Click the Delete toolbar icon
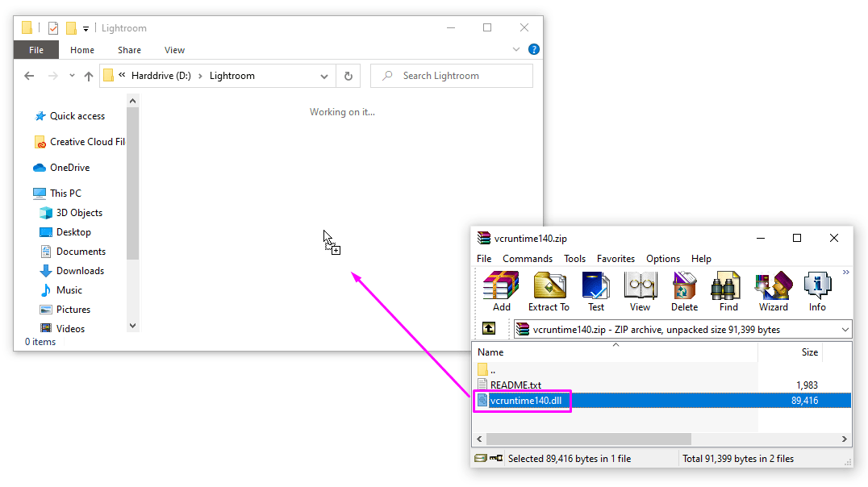Viewport: 868px width, 487px height. [684, 292]
